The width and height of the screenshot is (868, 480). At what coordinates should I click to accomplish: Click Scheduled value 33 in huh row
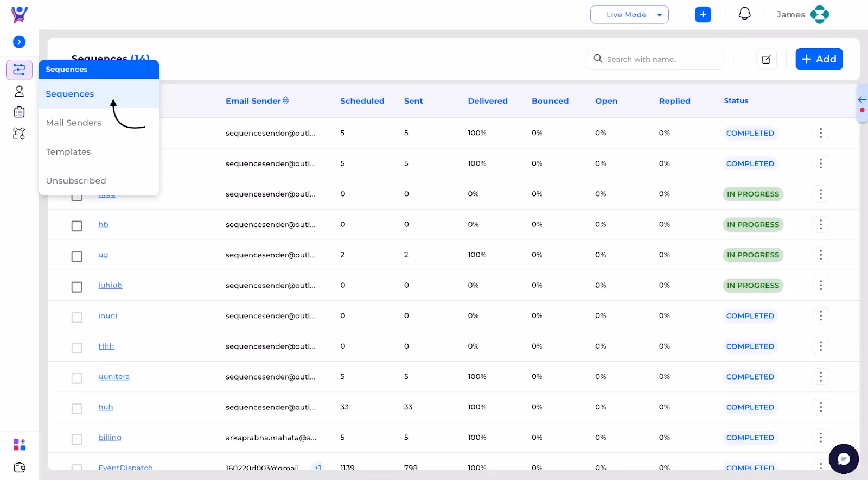coord(344,407)
